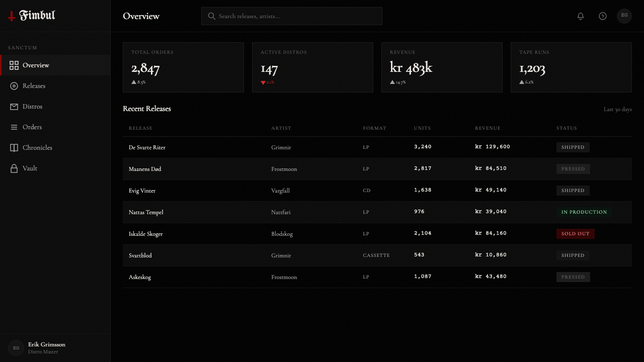
Task: Sort by the Artist column header
Action: pyautogui.click(x=281, y=128)
